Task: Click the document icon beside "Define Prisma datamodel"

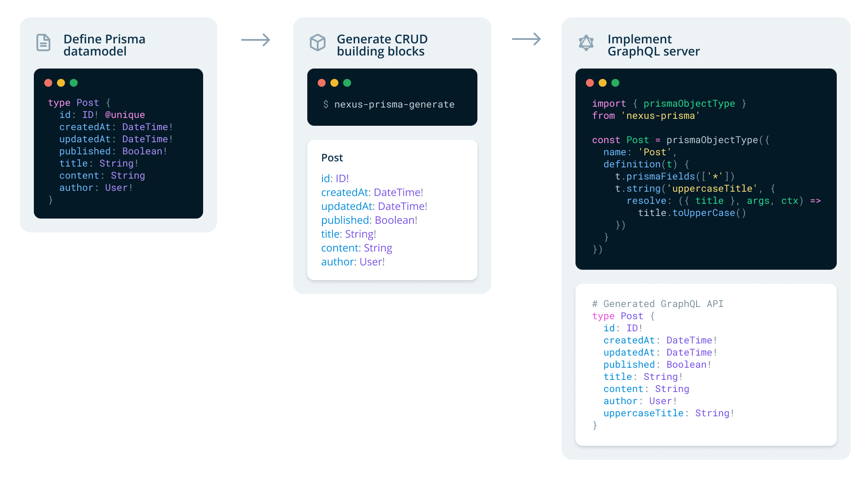Action: coord(43,43)
